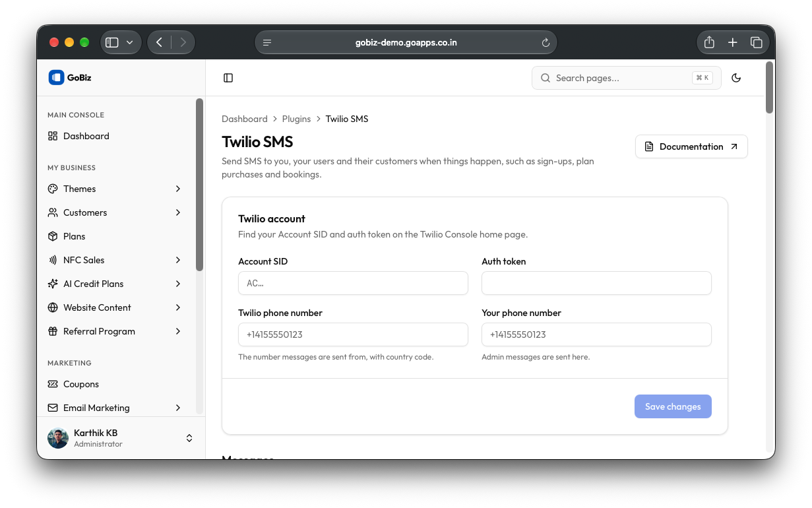This screenshot has width=812, height=508.
Task: Open Plans in the sidebar
Action: click(x=116, y=236)
